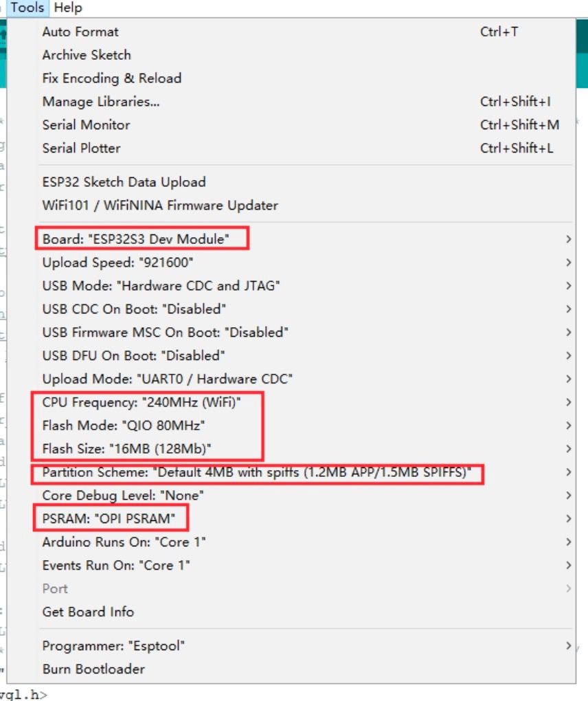This screenshot has width=588, height=701.
Task: Open USB Firmware MSC On Boot submenu
Action: (x=291, y=332)
